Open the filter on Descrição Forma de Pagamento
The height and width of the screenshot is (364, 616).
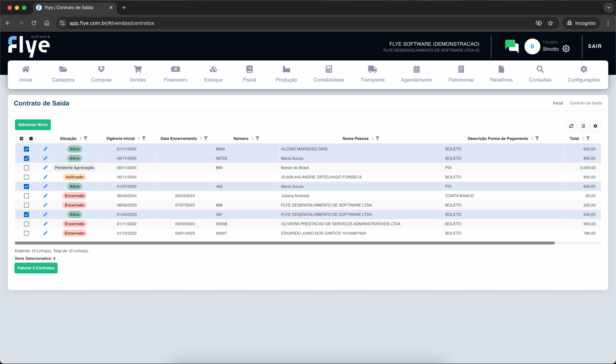tap(537, 138)
